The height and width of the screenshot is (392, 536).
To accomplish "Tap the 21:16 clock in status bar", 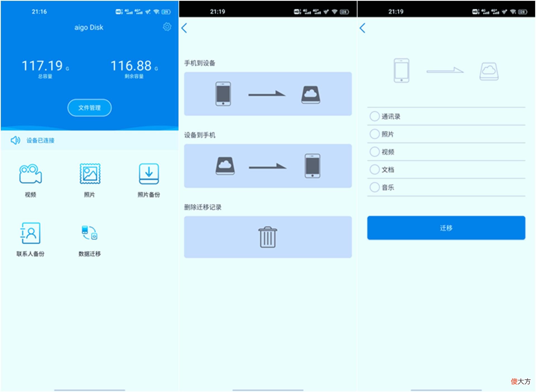I will (x=39, y=12).
